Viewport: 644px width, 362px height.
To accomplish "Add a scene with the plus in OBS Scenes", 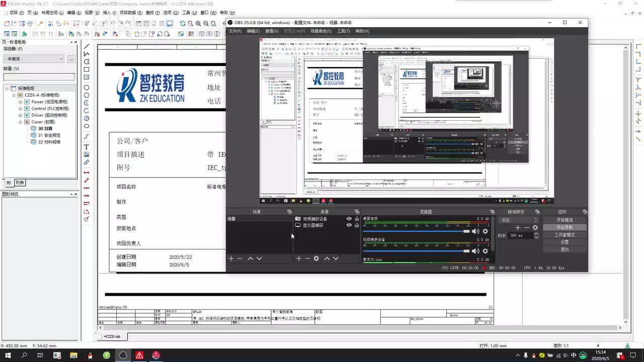I will pyautogui.click(x=231, y=258).
